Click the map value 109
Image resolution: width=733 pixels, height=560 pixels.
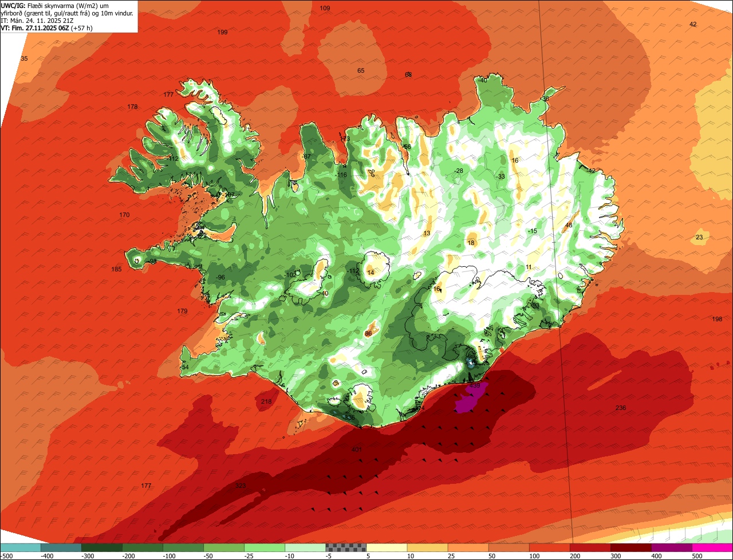pos(325,8)
